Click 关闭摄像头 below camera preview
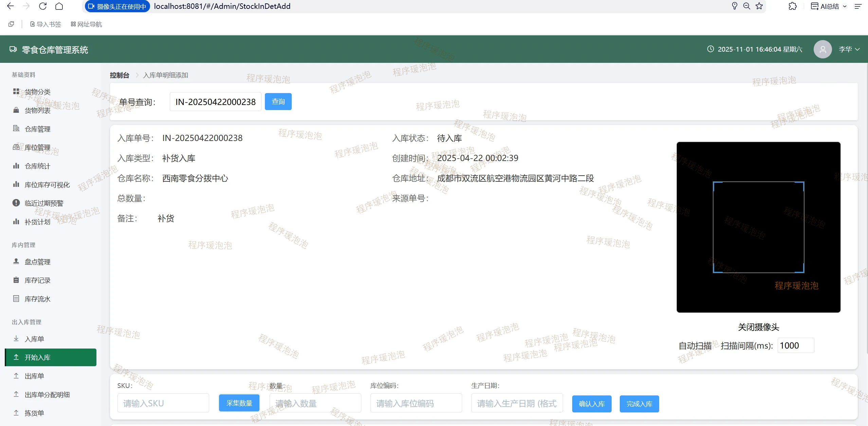The height and width of the screenshot is (426, 868). [758, 327]
